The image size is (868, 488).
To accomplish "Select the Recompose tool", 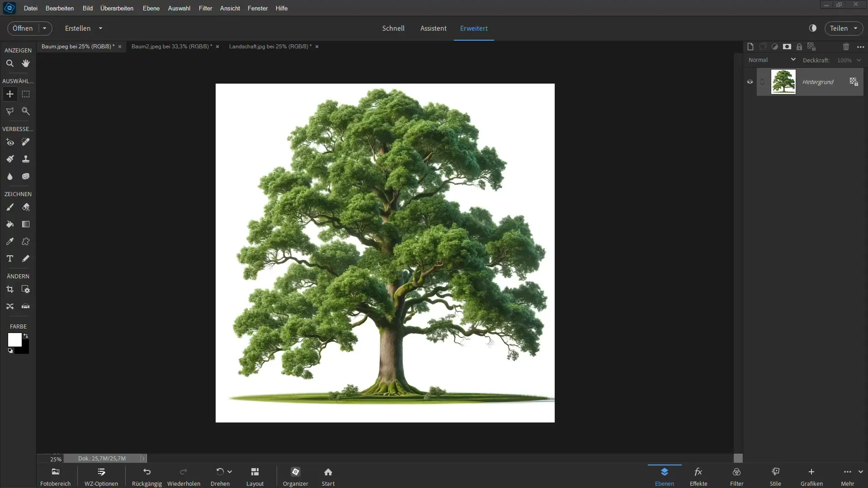I will click(x=26, y=289).
